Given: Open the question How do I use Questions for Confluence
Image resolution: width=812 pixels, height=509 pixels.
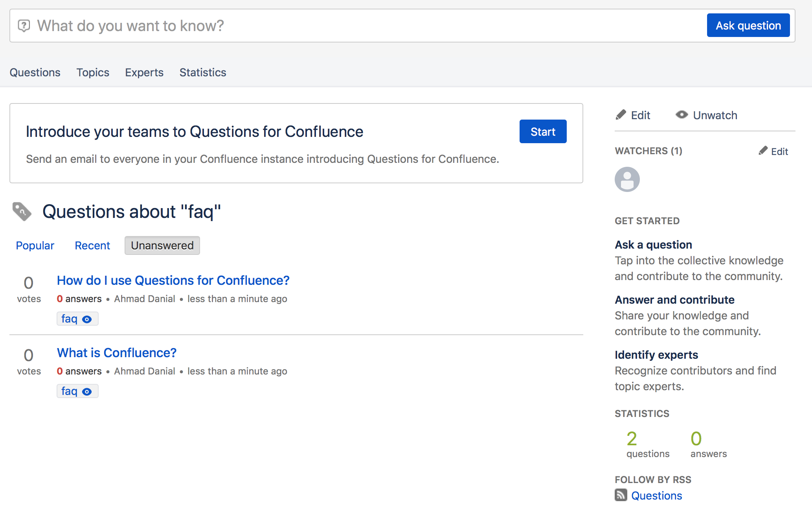Looking at the screenshot, I should pos(173,280).
